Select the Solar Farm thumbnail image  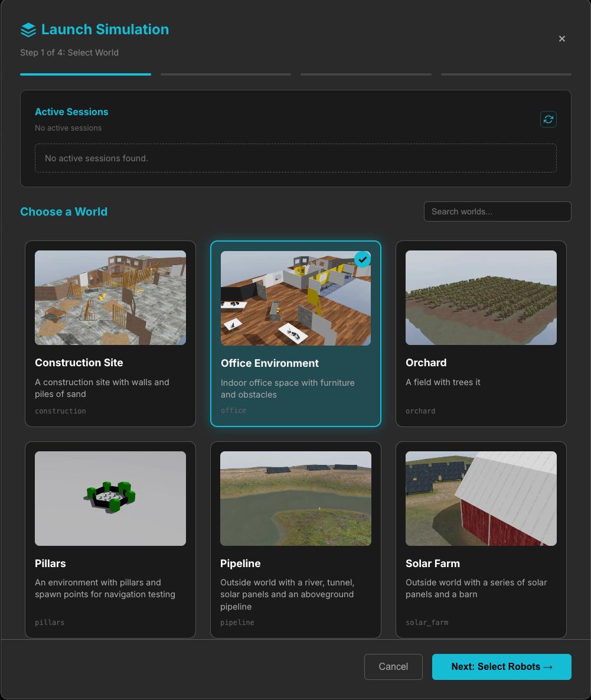click(x=481, y=499)
